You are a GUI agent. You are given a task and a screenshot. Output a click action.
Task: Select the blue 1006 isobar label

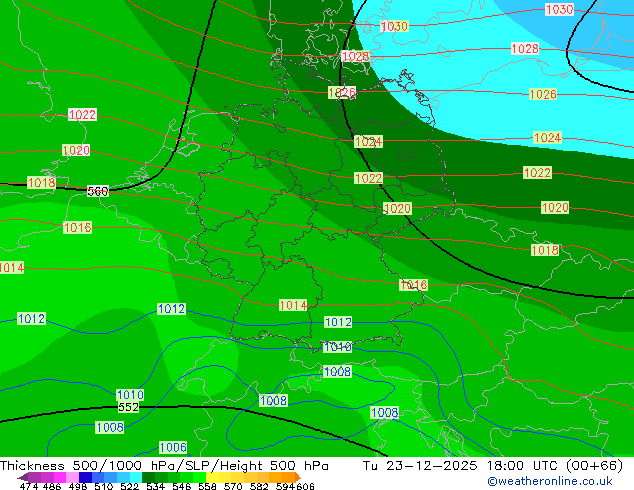coord(173,448)
